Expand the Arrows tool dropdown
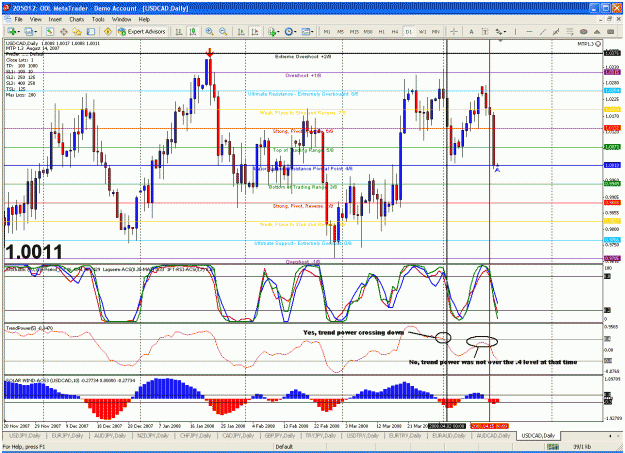625x453 pixels. coord(505,32)
